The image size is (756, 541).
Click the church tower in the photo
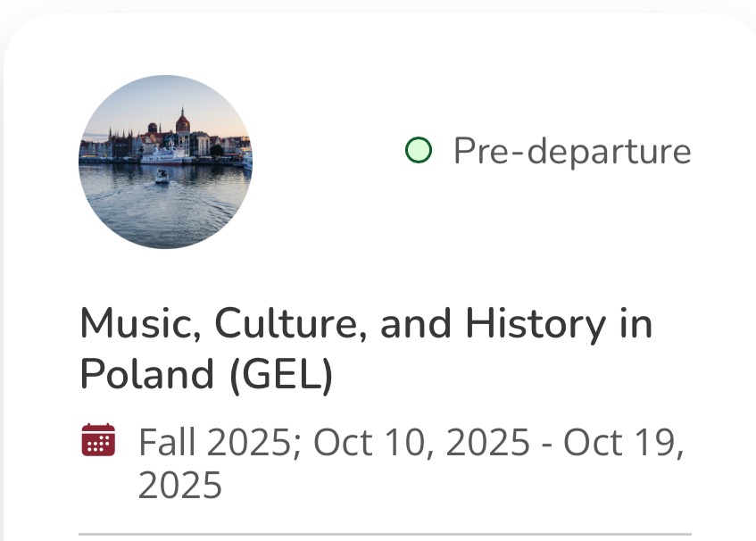coord(183,121)
